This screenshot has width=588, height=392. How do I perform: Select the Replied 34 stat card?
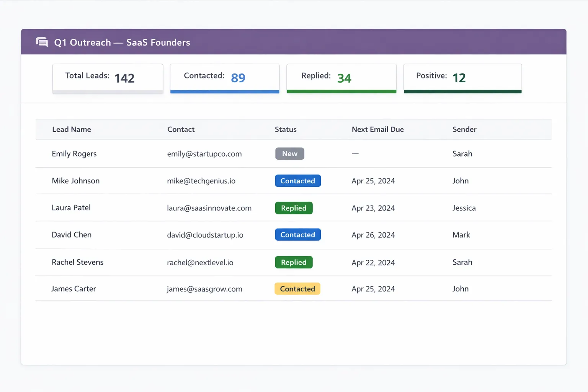pyautogui.click(x=341, y=78)
